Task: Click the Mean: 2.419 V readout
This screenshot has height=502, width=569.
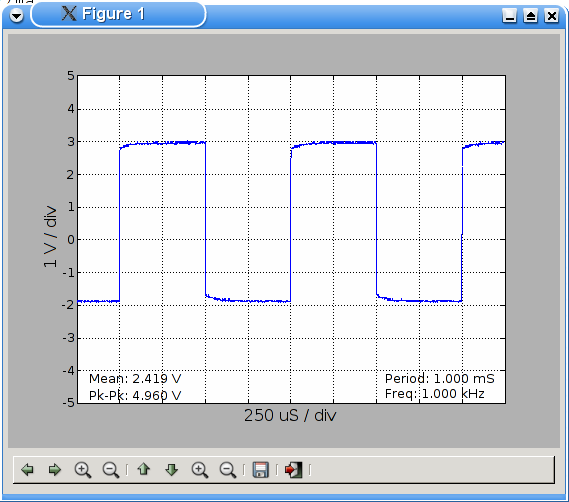Action: point(135,379)
